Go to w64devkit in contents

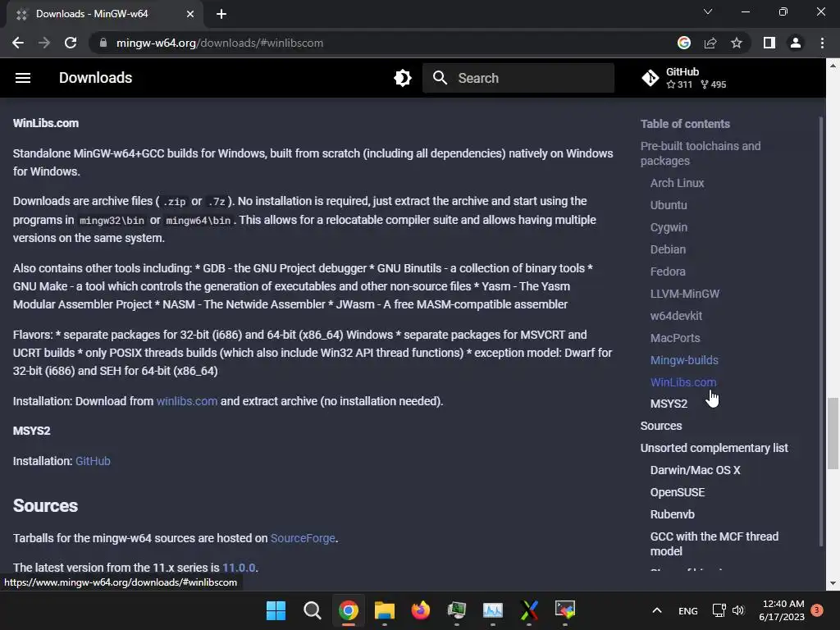[676, 316]
